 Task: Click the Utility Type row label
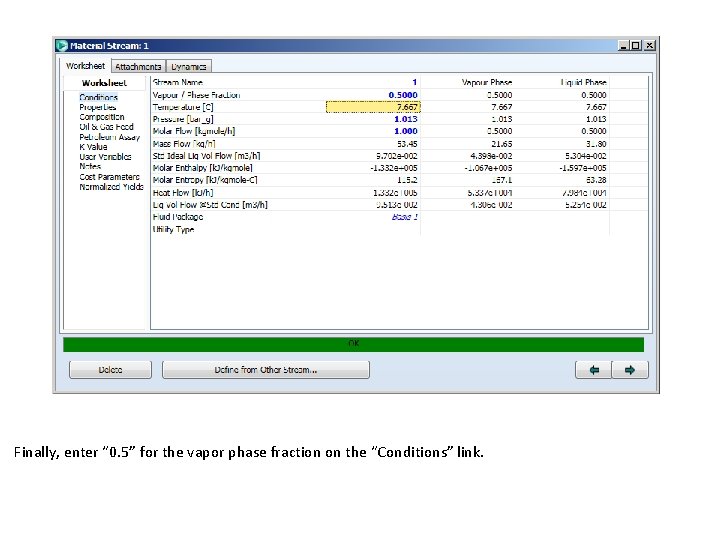point(173,229)
